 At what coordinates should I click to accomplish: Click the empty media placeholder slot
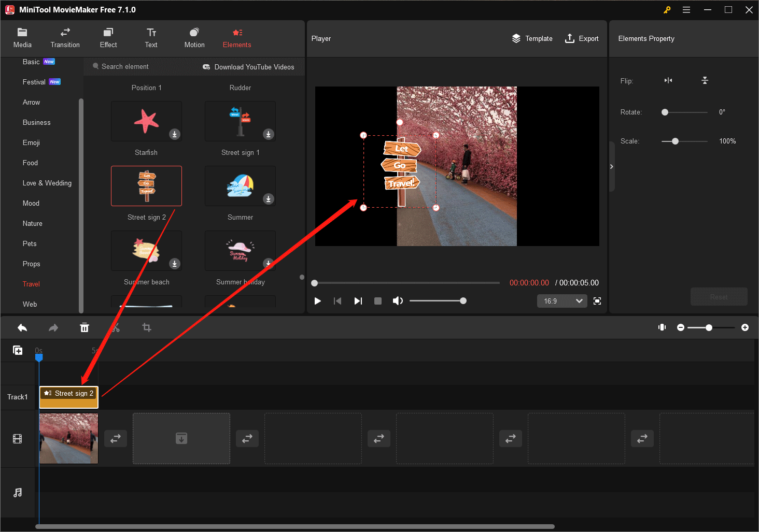[x=181, y=438]
